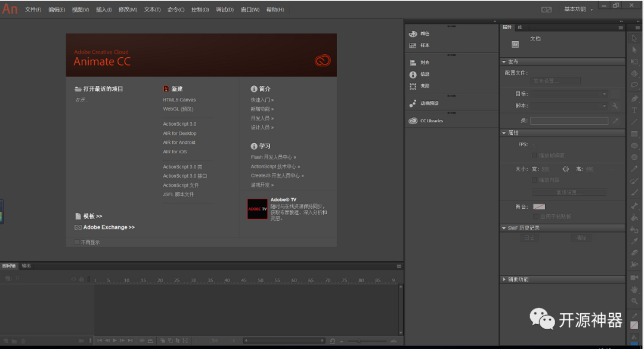
Task: Select the Oval tool
Action: [634, 146]
